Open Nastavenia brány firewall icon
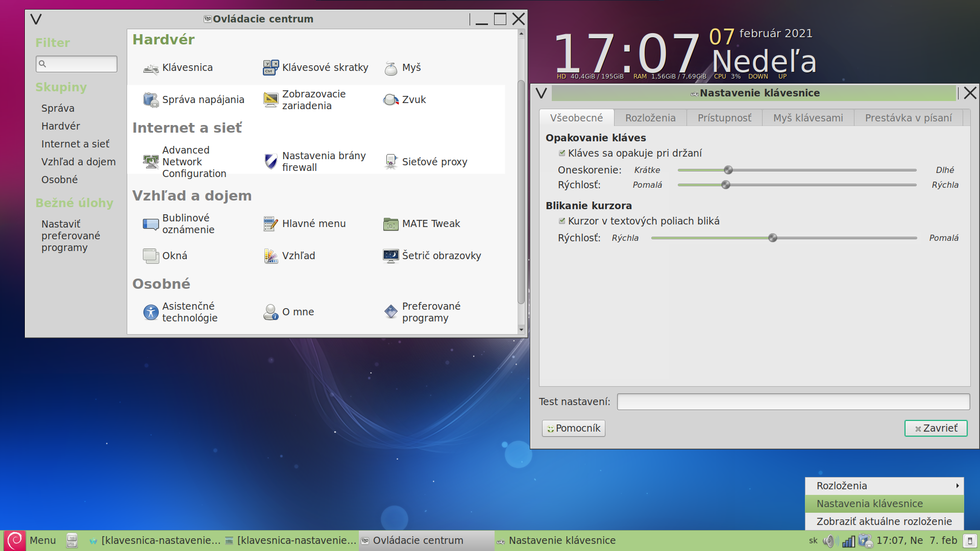Screen dimensions: 980x551 271,162
